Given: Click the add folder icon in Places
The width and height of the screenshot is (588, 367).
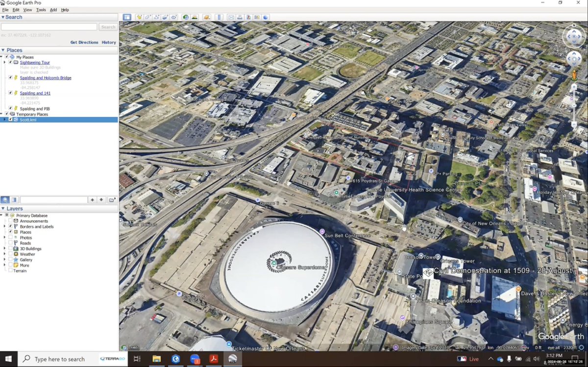Looking at the screenshot, I should 112,199.
